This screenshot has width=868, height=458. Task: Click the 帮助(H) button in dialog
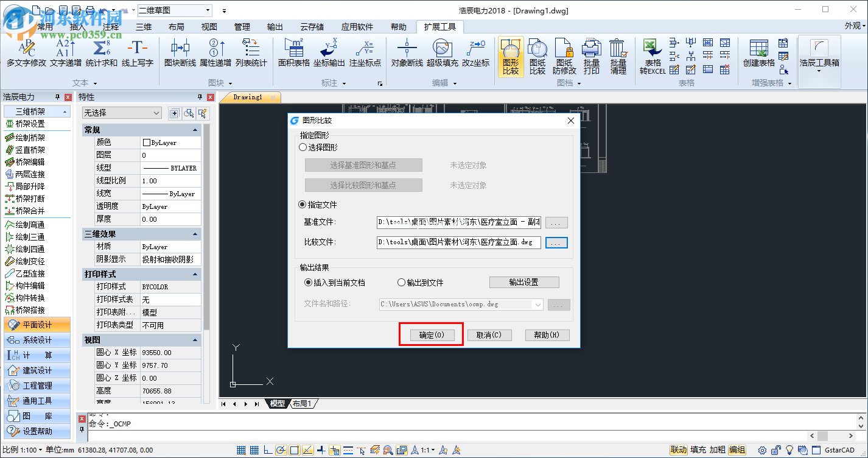pos(547,335)
